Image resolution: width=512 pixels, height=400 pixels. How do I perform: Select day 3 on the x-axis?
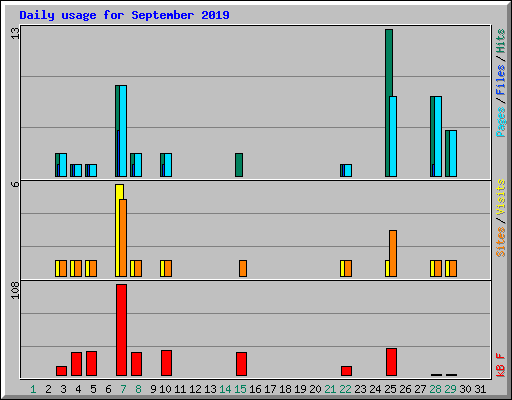(x=63, y=389)
